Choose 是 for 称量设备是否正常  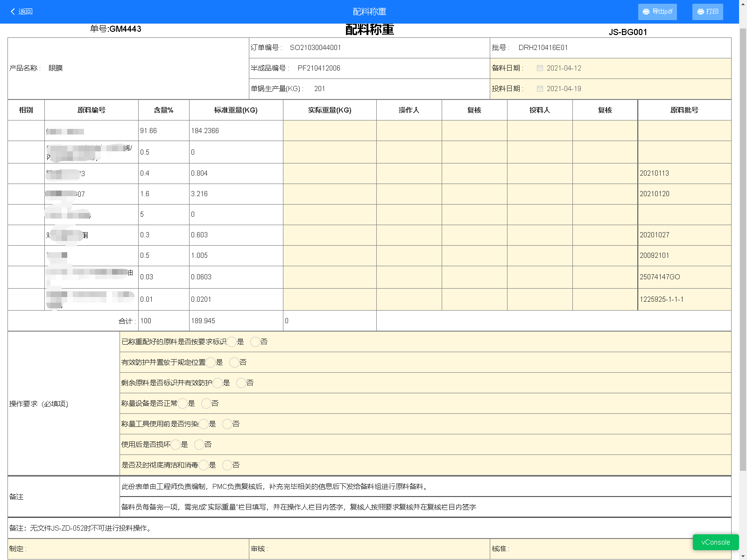pos(183,404)
